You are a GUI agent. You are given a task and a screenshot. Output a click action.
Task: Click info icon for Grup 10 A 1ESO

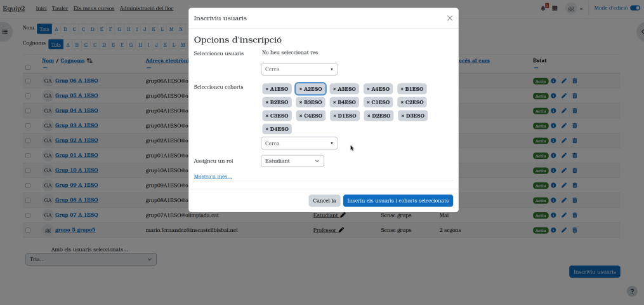(553, 170)
